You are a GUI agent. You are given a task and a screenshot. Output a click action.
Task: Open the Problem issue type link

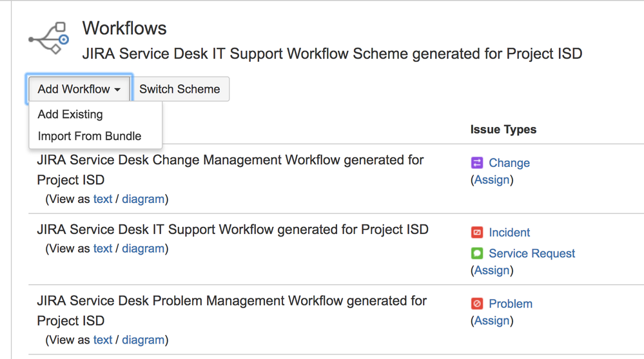[511, 304]
